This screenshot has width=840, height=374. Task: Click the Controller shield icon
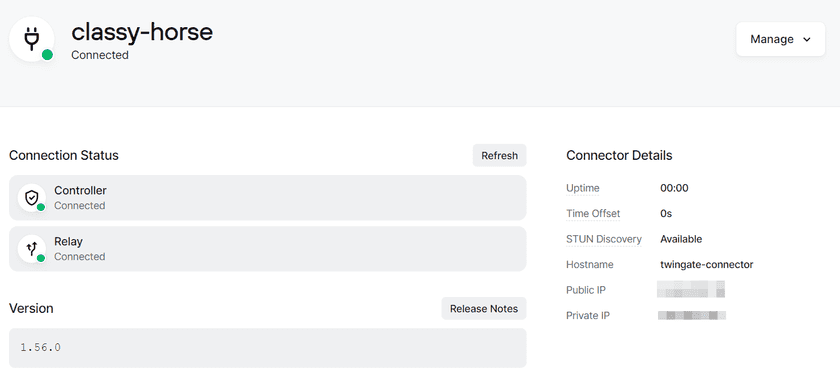tap(32, 198)
